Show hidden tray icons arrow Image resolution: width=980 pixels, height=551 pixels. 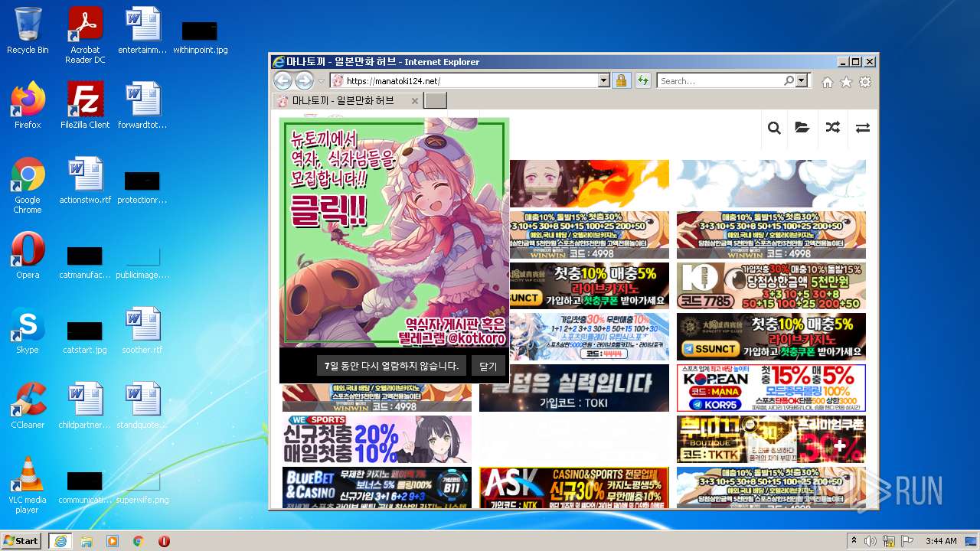(854, 541)
